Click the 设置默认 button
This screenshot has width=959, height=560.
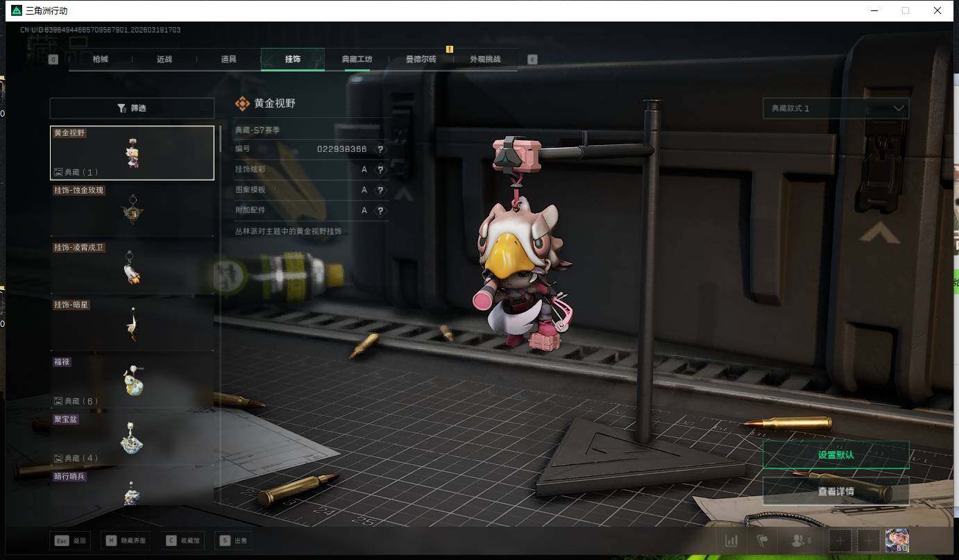point(835,455)
